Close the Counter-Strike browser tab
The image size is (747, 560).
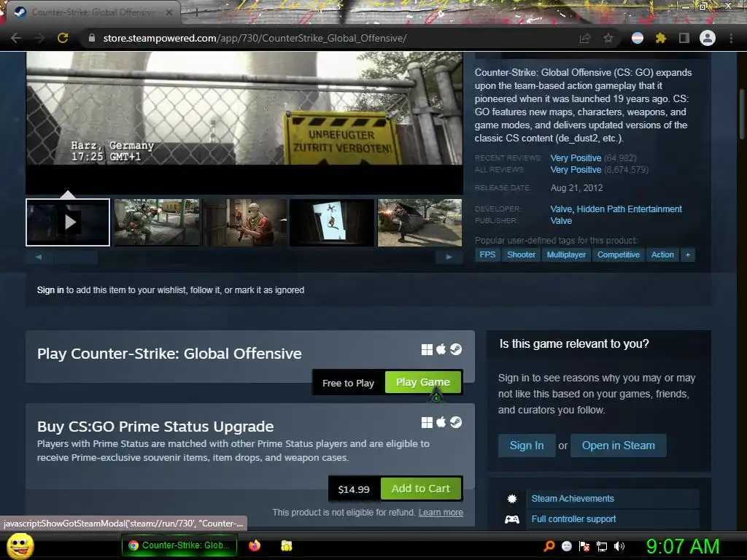pyautogui.click(x=169, y=12)
